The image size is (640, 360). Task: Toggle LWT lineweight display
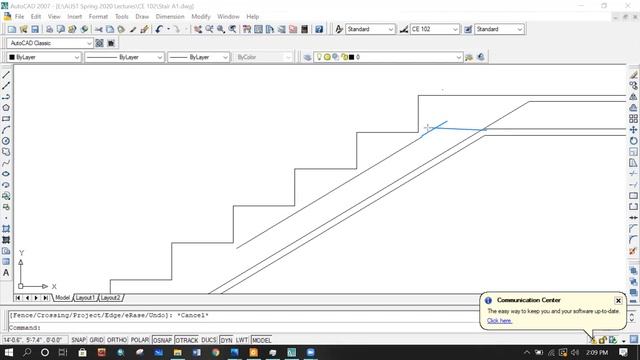(x=242, y=340)
